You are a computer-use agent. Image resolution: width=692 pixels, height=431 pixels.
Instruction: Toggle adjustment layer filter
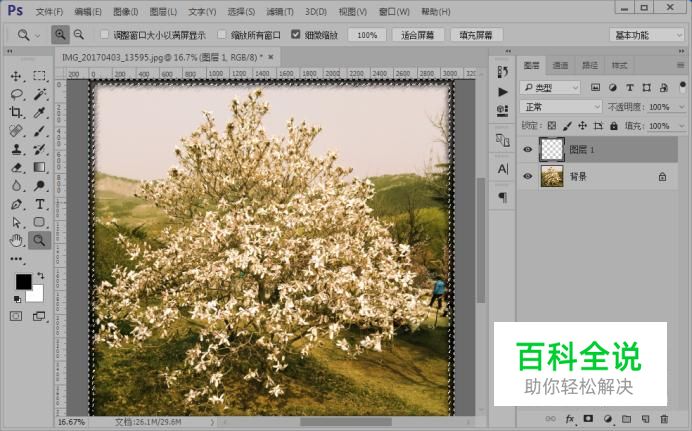[x=613, y=87]
